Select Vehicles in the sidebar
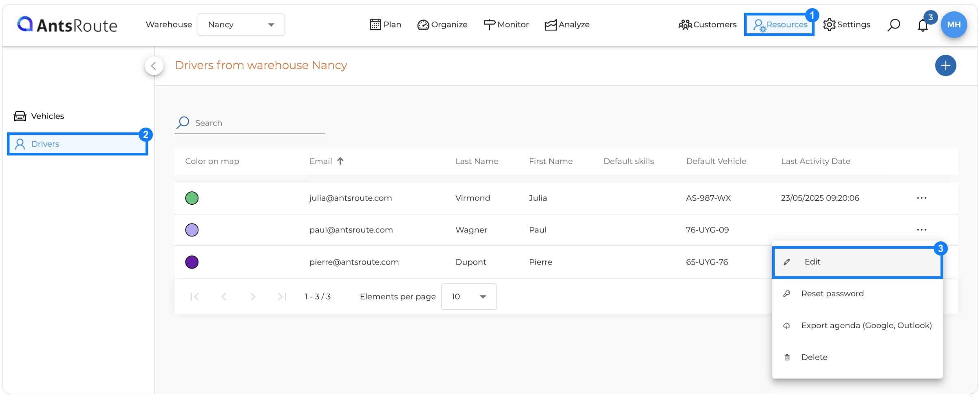The width and height of the screenshot is (980, 399). pos(39,116)
